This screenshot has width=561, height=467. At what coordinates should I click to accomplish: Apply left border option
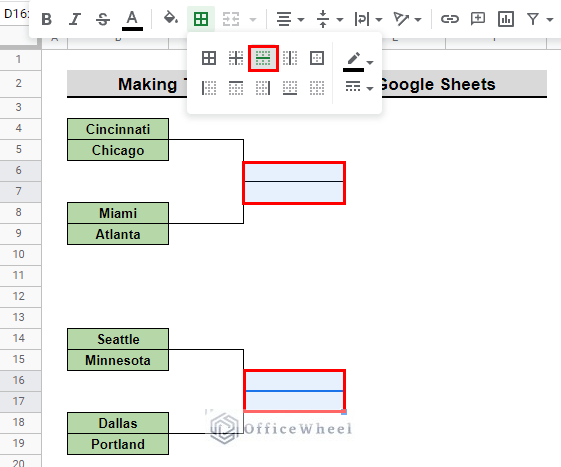point(209,88)
